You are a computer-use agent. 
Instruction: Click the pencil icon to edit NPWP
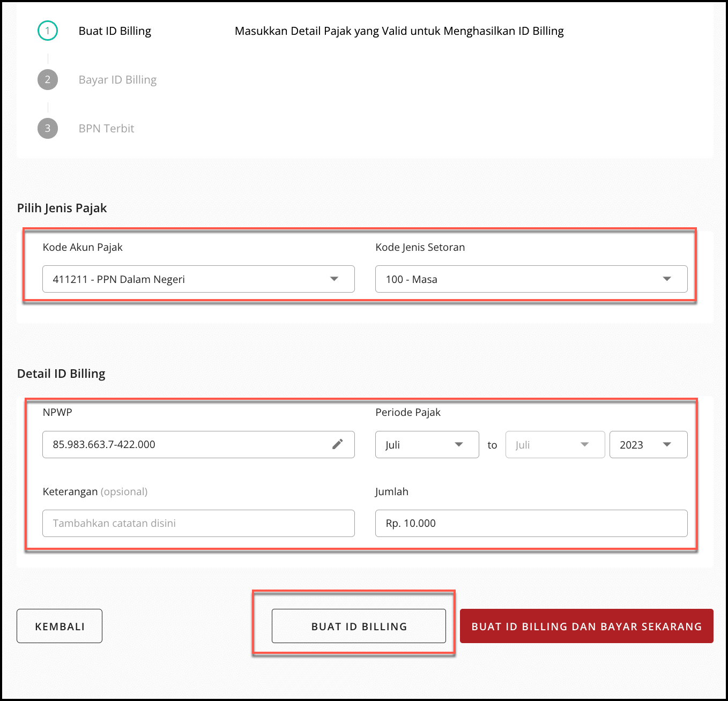pyautogui.click(x=338, y=444)
